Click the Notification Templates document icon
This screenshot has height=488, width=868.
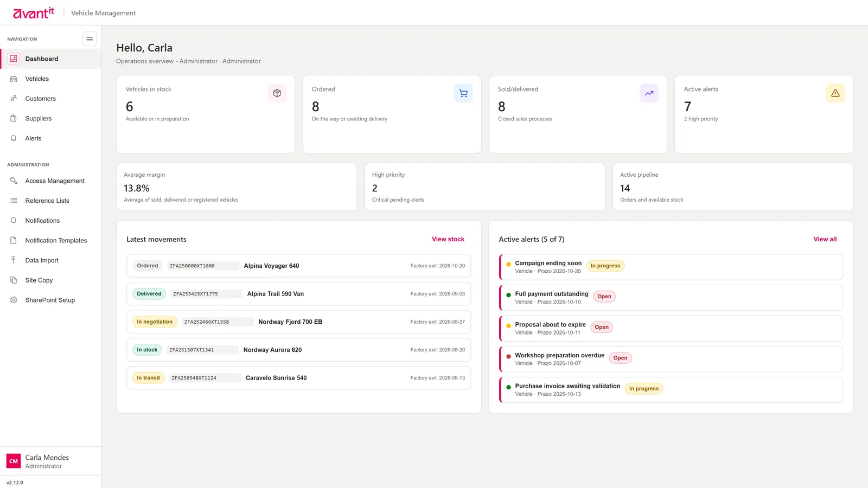pos(14,240)
